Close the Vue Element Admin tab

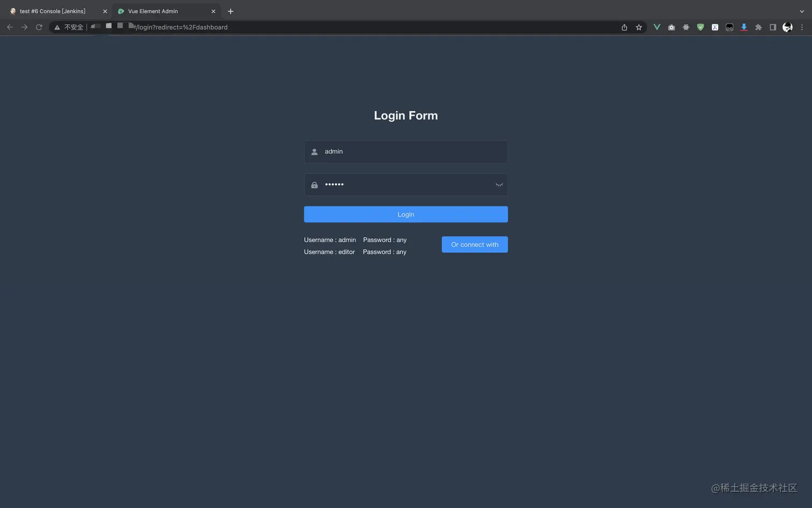click(x=213, y=11)
